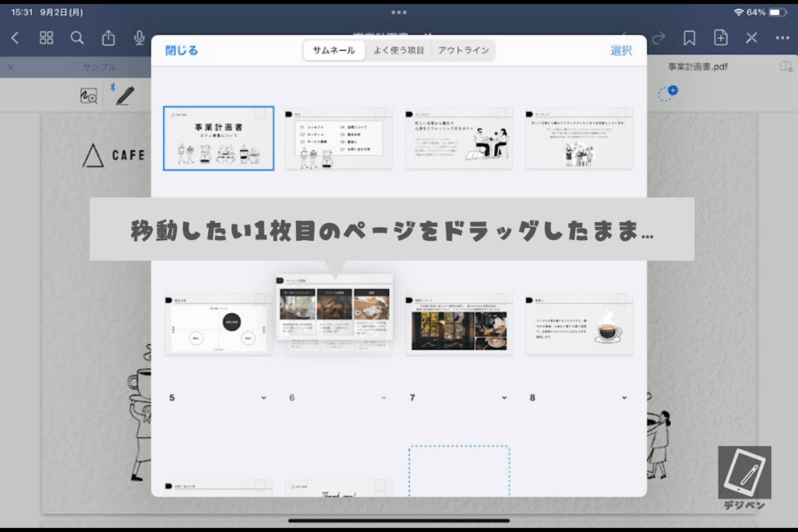
Task: Tap the bookmark icon in top bar
Action: coord(689,38)
